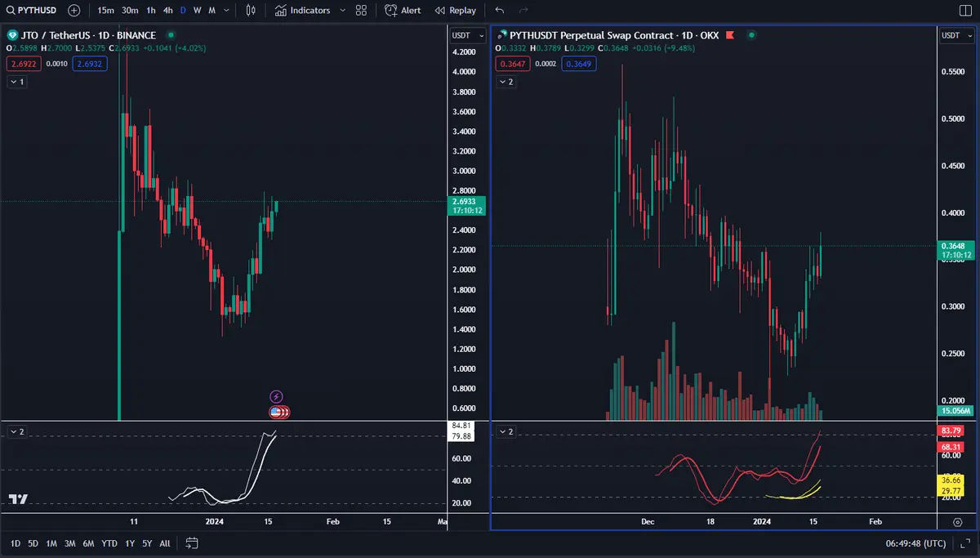Viewport: 980px width, 558px height.
Task: Expand favorite indicators chevron beside Indicators
Action: [342, 11]
